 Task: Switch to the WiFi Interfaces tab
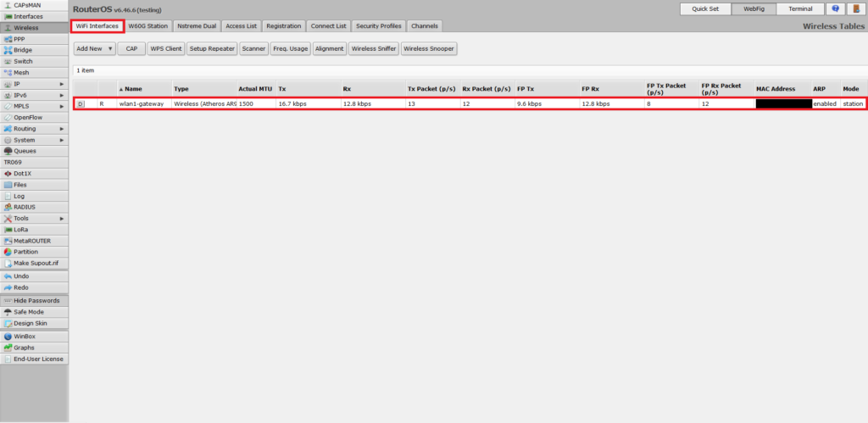(97, 26)
